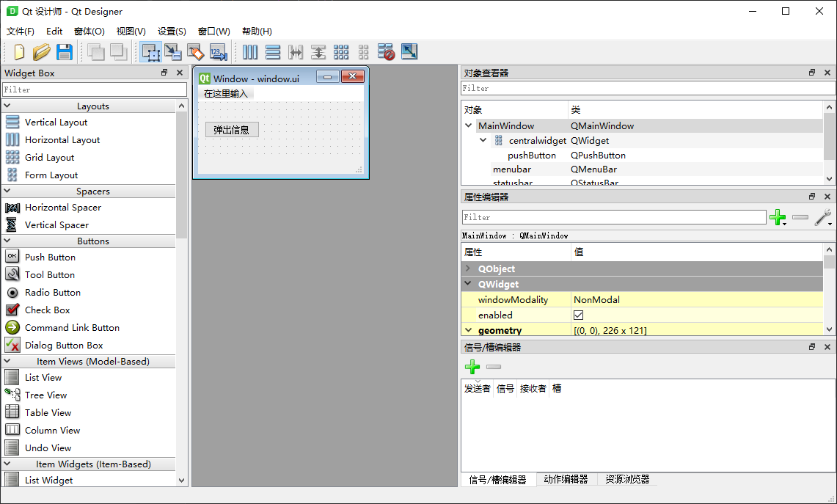Open Edit Tab Order mode
Screen dimensions: 837x504
(x=218, y=52)
